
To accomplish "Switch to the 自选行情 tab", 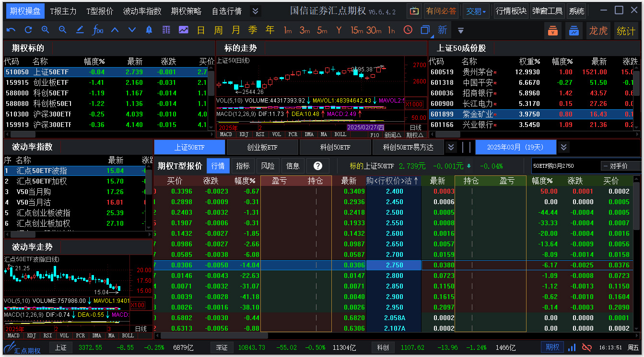I will point(227,11).
